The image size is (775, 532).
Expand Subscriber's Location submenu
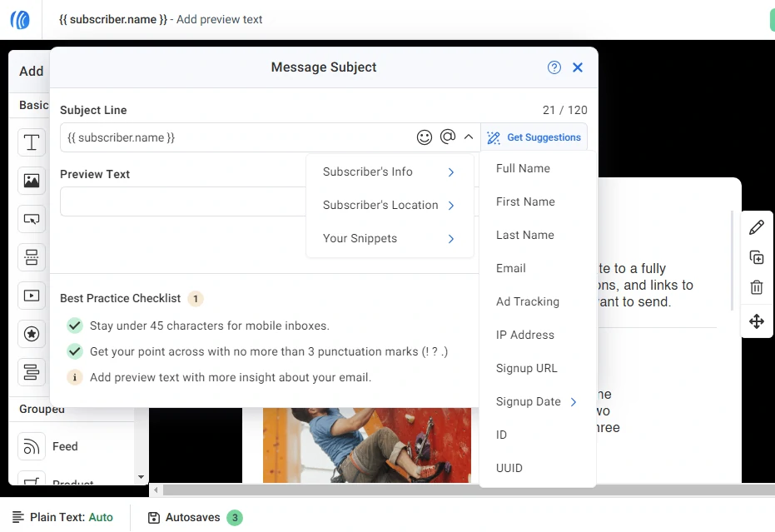pos(390,205)
